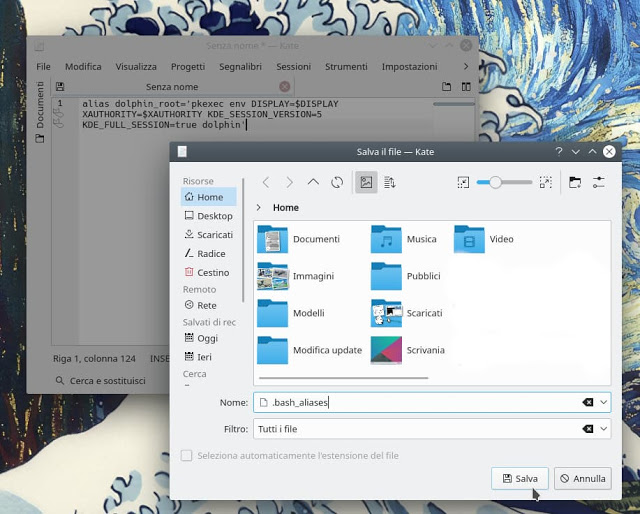Screen dimensions: 640x514
Task: Open Strumenti menu in Kate
Action: [x=346, y=66]
